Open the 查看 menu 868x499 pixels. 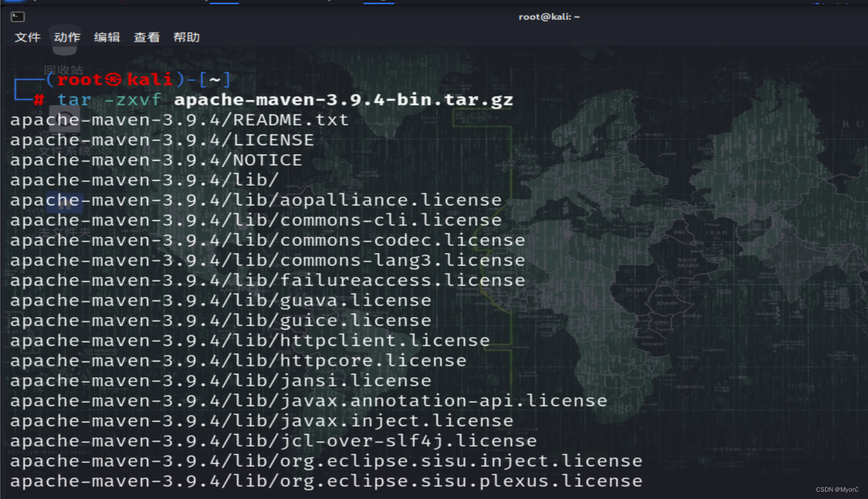tap(146, 37)
